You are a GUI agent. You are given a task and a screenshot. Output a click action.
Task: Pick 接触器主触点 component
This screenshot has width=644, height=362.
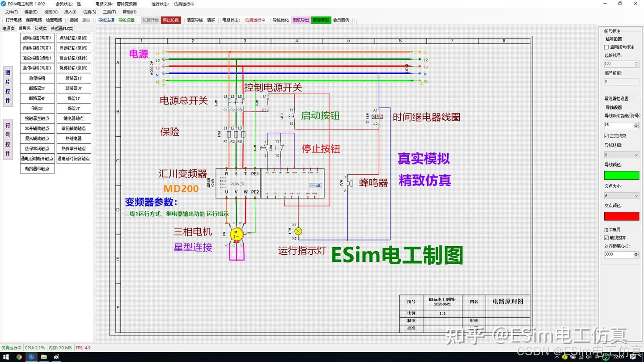tap(37, 118)
